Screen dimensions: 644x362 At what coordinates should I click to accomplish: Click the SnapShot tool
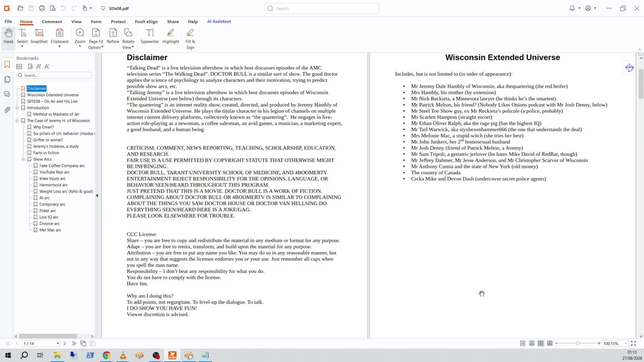pyautogui.click(x=39, y=36)
